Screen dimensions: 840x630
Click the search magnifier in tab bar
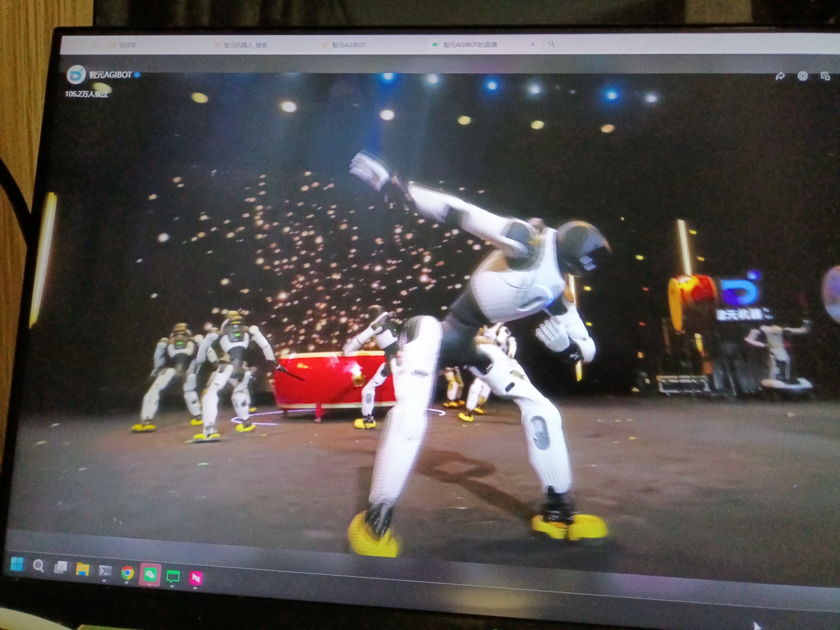(551, 44)
